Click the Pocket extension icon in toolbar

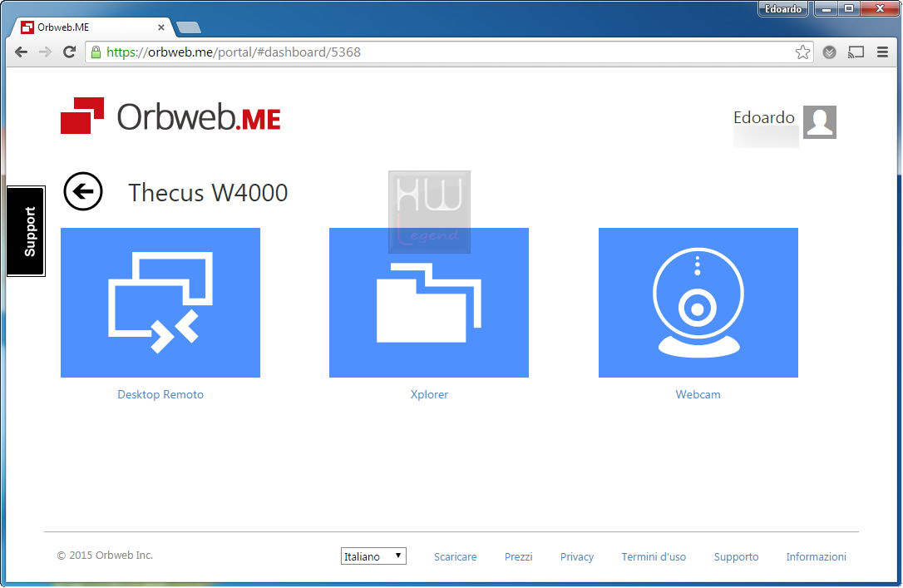[x=829, y=52]
